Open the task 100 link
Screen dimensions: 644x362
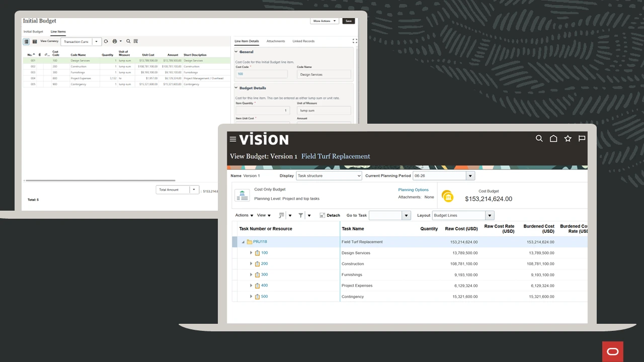pos(264,253)
